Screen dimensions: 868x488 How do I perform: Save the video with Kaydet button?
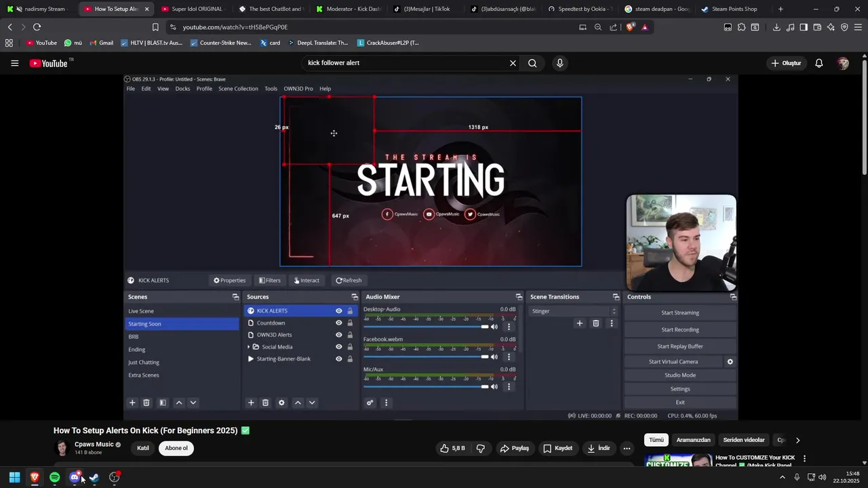click(x=558, y=448)
